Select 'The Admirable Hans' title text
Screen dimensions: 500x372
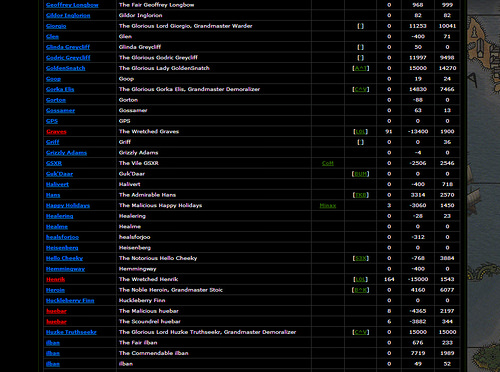147,195
